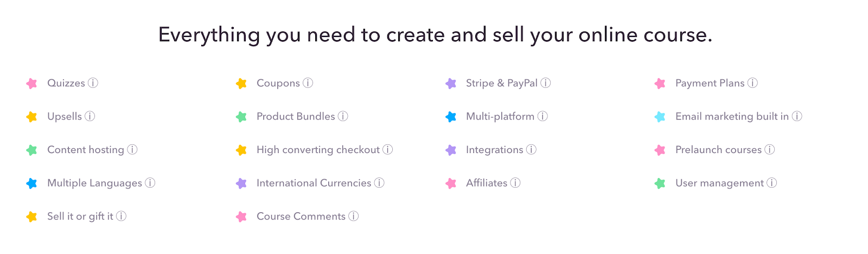Click the info icon beside Coupons

308,83
